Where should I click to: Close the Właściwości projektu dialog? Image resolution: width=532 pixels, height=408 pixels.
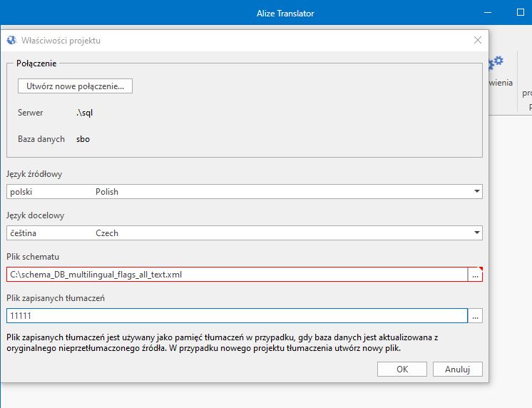pos(477,41)
